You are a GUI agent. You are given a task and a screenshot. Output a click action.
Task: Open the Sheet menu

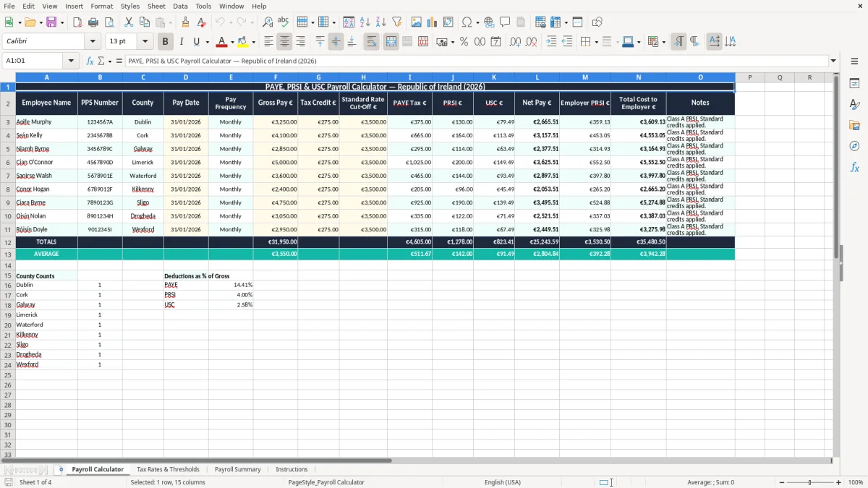156,6
